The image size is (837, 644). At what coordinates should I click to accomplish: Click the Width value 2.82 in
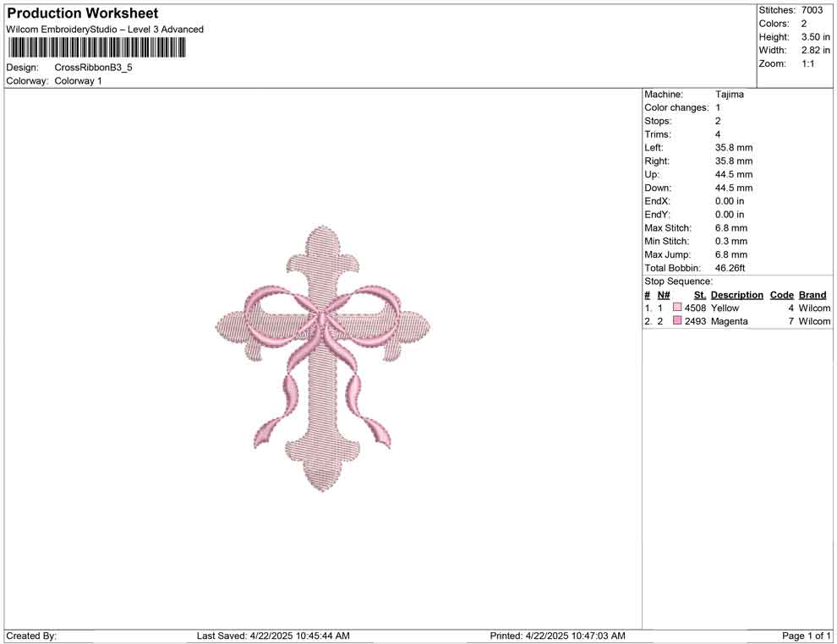(x=815, y=50)
